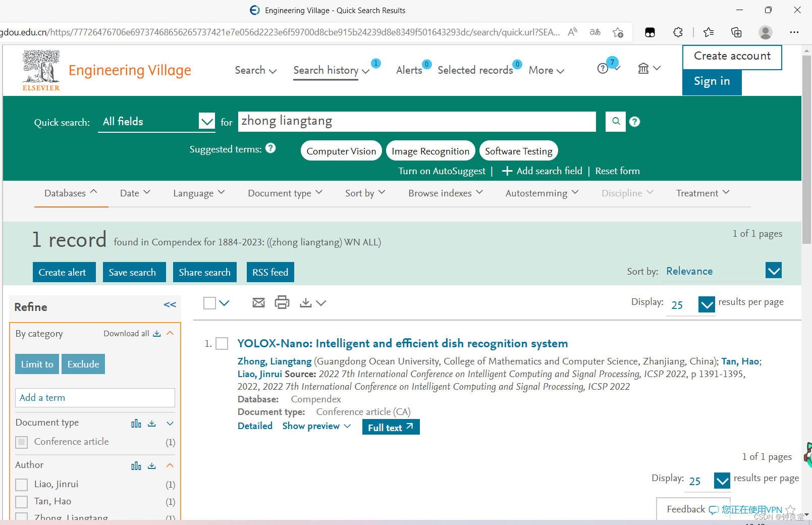Show Author facet chart icon

click(136, 465)
